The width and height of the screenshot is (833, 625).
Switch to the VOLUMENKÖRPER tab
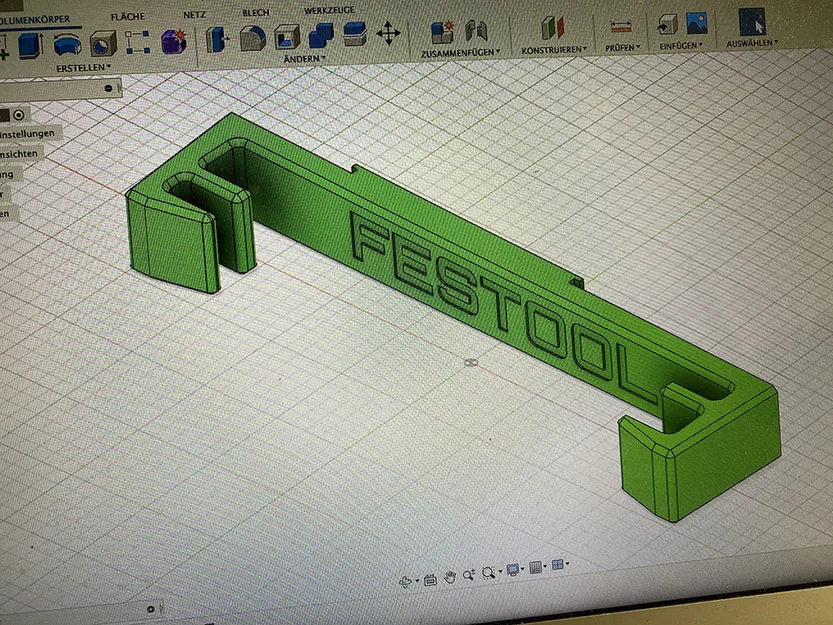(34, 20)
